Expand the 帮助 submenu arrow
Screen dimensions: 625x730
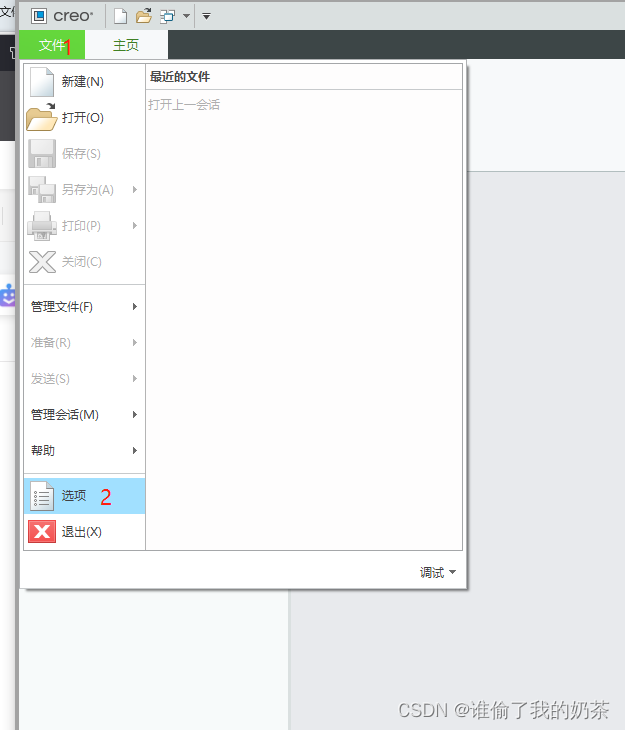click(x=135, y=451)
